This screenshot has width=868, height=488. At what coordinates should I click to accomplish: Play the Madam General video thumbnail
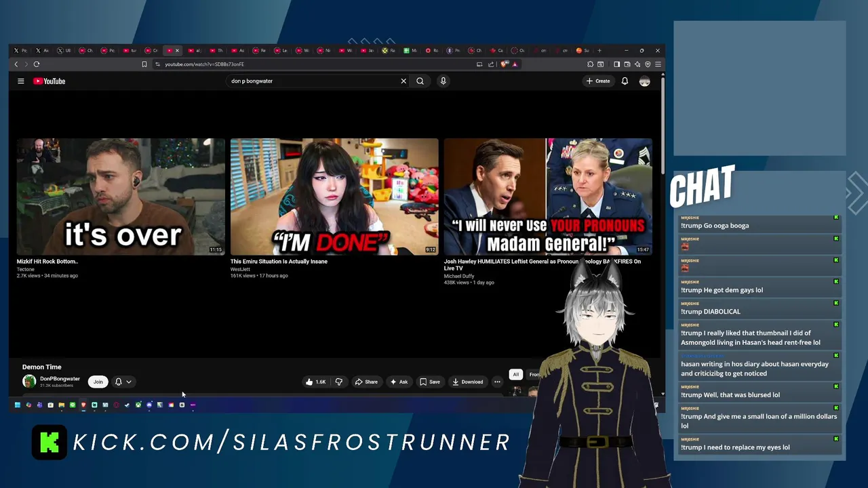[548, 197]
